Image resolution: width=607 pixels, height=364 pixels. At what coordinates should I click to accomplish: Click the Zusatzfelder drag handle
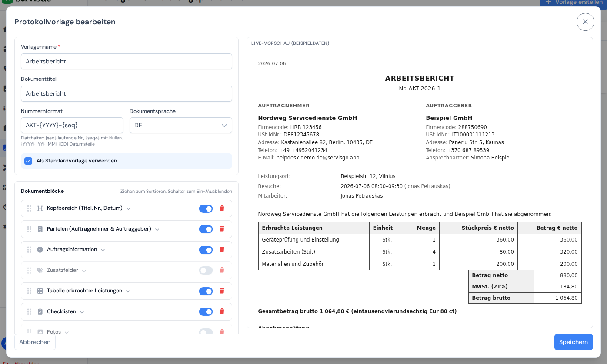click(29, 270)
